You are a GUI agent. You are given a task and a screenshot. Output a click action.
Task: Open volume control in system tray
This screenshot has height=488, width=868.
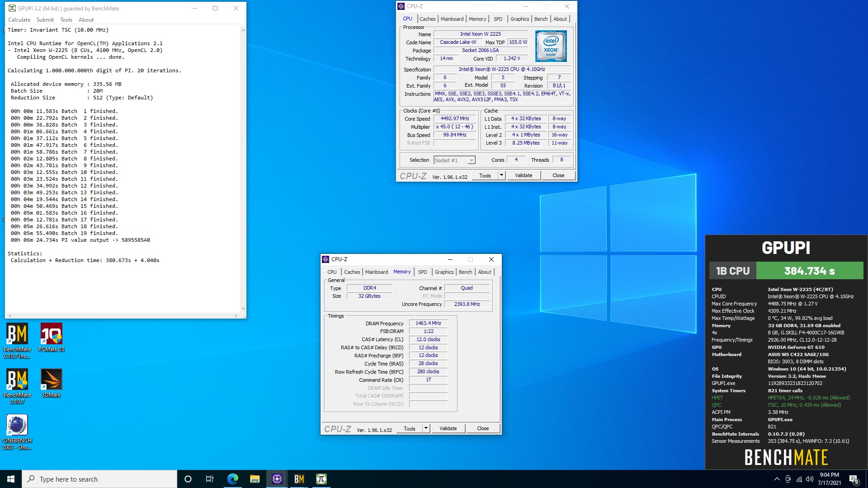pos(809,479)
